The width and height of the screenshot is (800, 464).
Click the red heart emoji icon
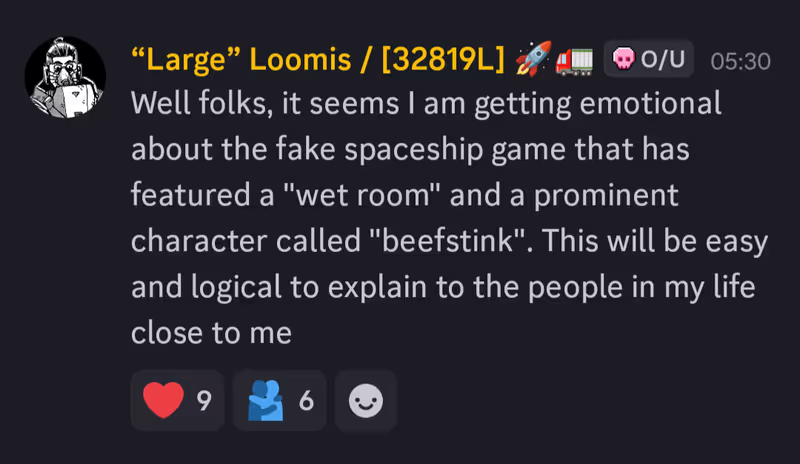[x=164, y=401]
